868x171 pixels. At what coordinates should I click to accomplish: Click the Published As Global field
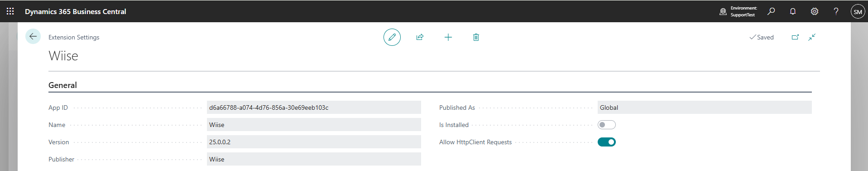point(705,107)
